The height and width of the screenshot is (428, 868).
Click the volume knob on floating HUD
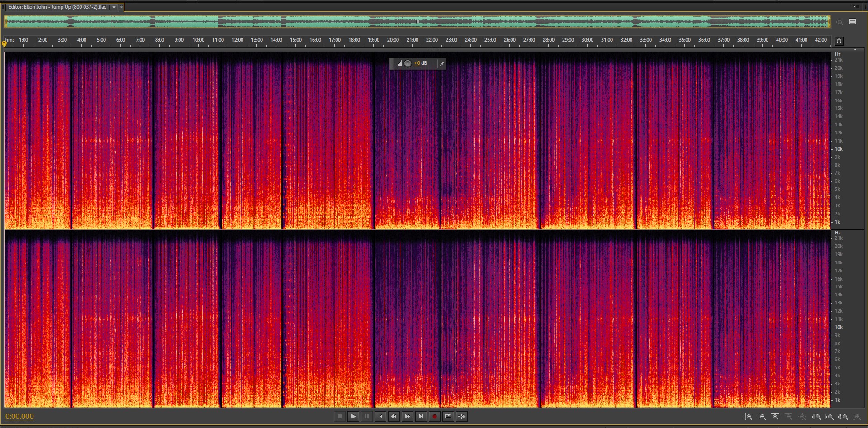[408, 63]
